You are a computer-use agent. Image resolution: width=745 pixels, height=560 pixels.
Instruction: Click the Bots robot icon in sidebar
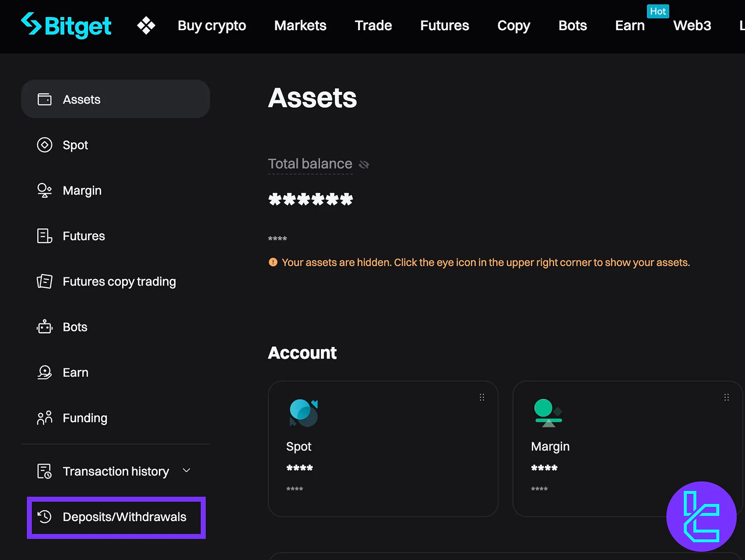click(45, 327)
